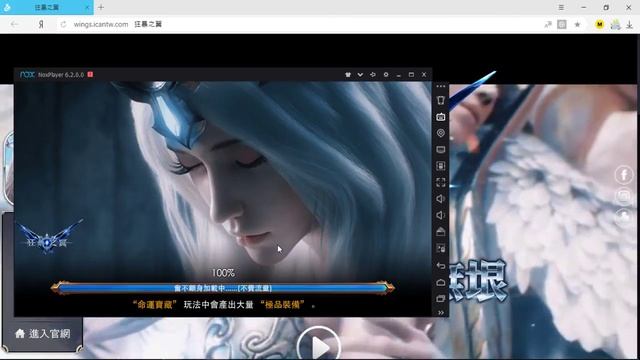This screenshot has width=640, height=360.
Task: Open a new browser tab with plus
Action: click(101, 7)
